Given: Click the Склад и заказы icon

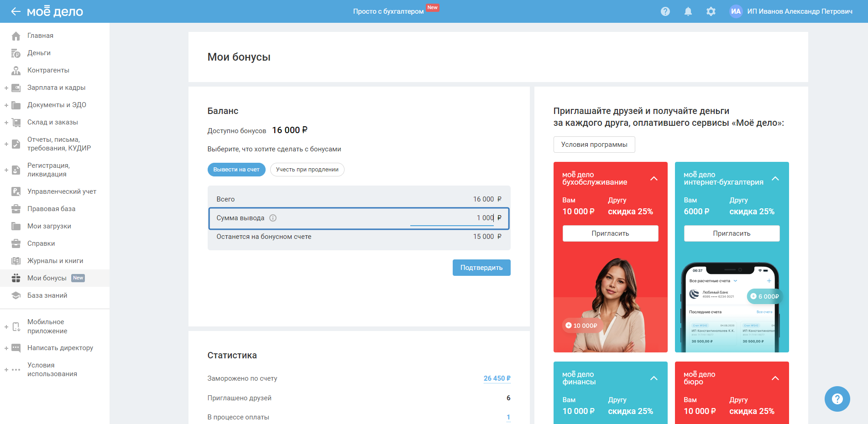Looking at the screenshot, I should 16,122.
